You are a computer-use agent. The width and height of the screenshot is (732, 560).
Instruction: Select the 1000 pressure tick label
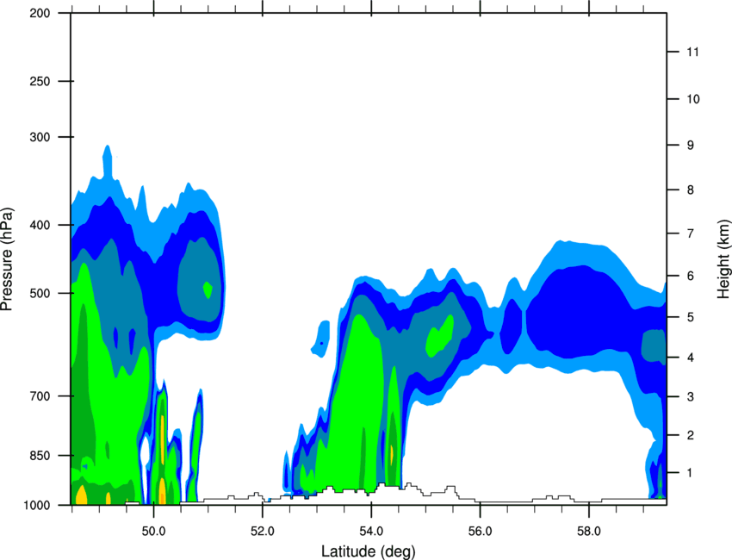37,506
